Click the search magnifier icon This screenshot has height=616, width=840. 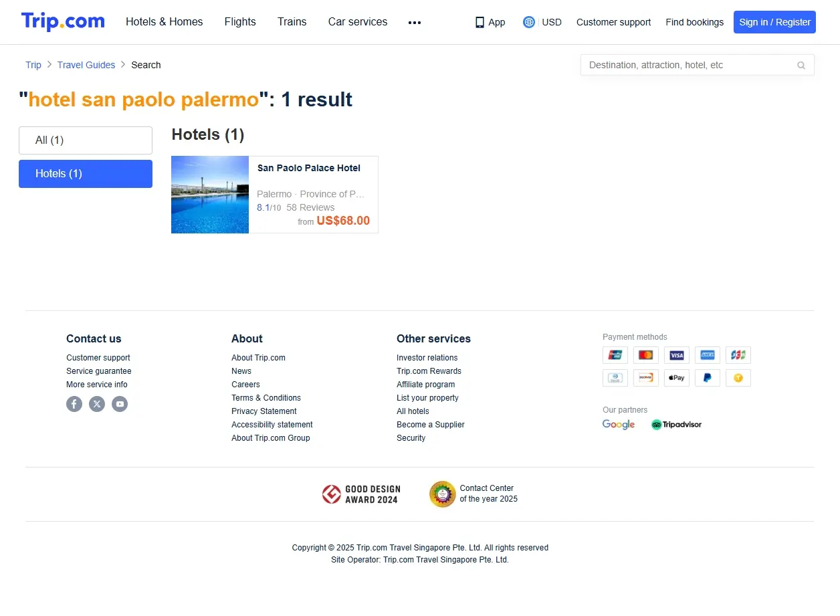point(801,66)
